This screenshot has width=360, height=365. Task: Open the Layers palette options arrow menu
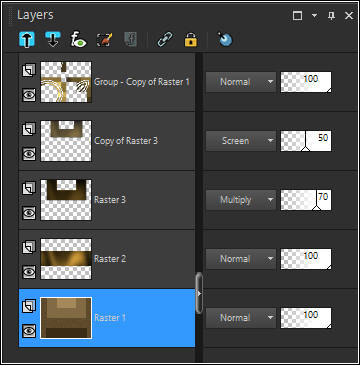point(314,16)
